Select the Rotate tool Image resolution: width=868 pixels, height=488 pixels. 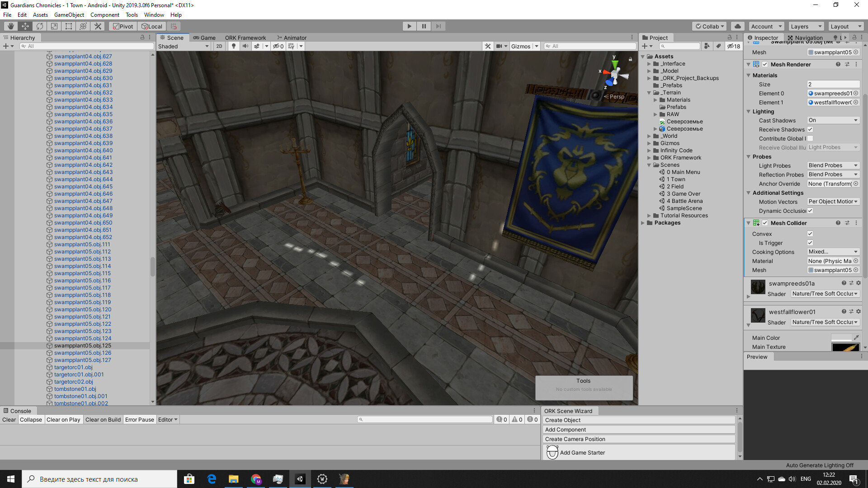[x=39, y=26]
